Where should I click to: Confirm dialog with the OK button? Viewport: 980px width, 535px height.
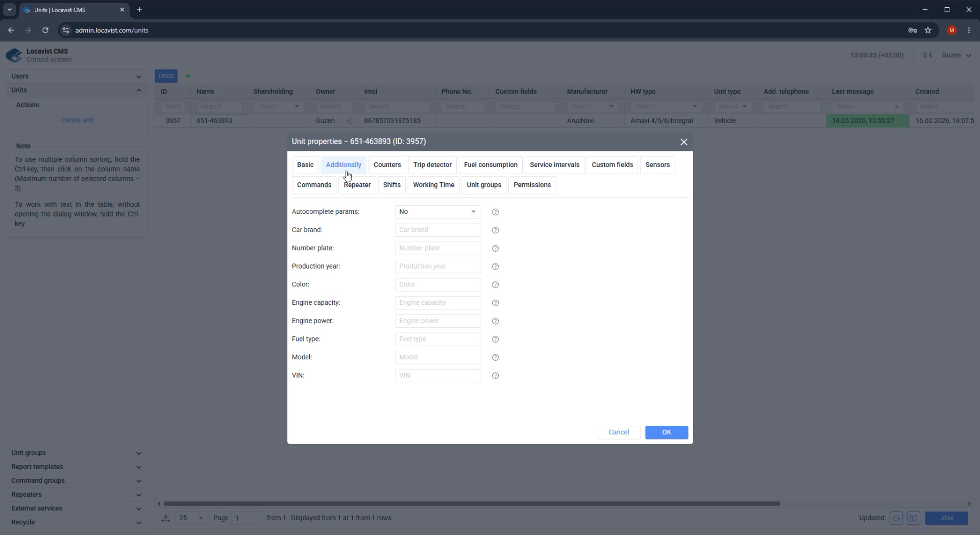pyautogui.click(x=666, y=432)
